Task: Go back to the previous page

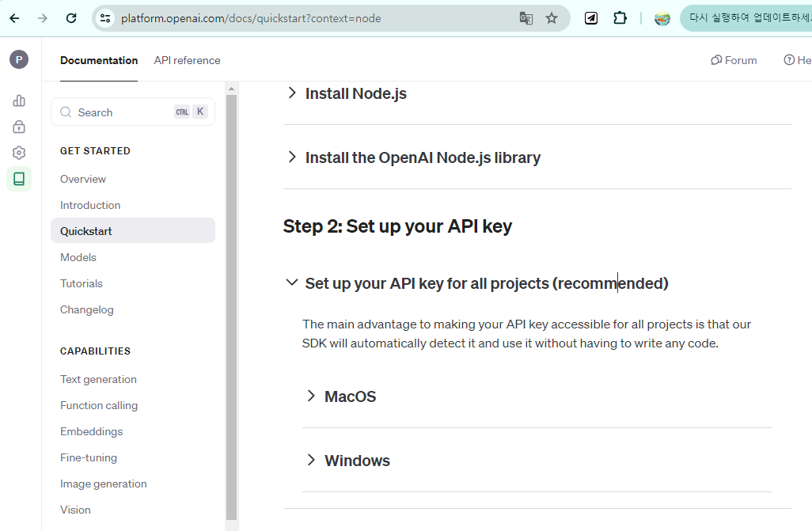Action: (x=14, y=18)
